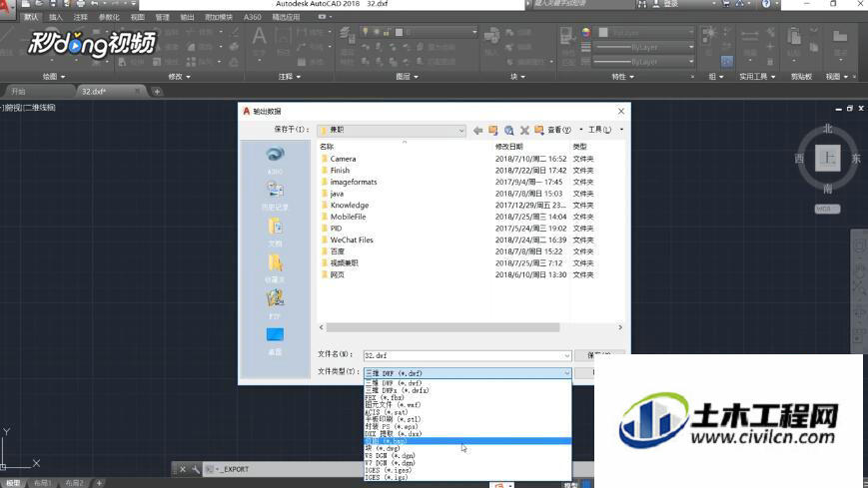Select 图元文件 (*.wmf) file type
The image size is (868, 488).
click(467, 405)
